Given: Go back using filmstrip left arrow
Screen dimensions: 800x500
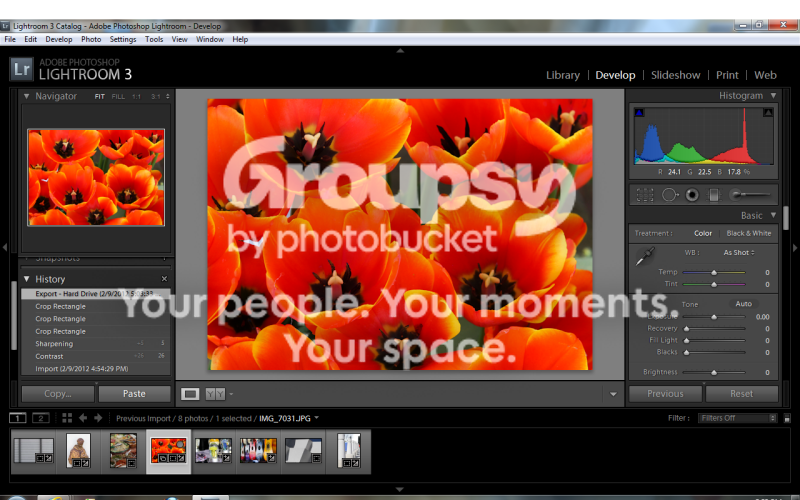Looking at the screenshot, I should pyautogui.click(x=83, y=418).
